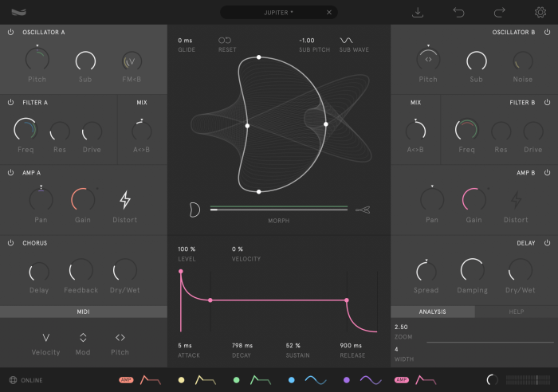Click the Amp A Gain knob
The image size is (558, 392).
[x=83, y=199]
